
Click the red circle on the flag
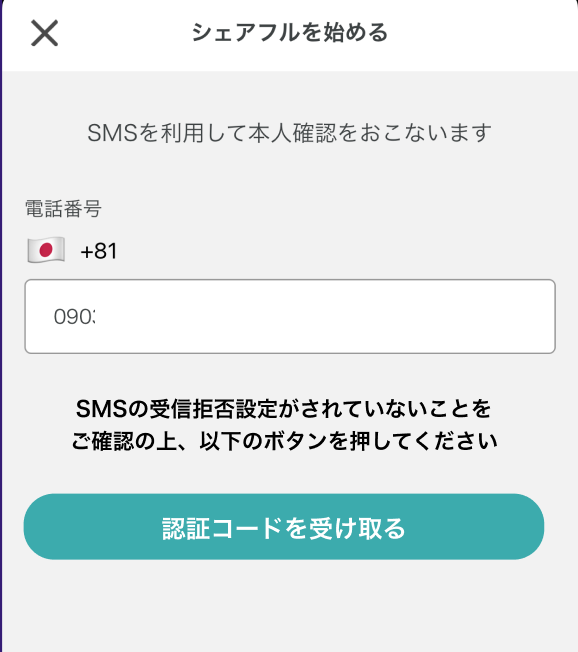46,250
